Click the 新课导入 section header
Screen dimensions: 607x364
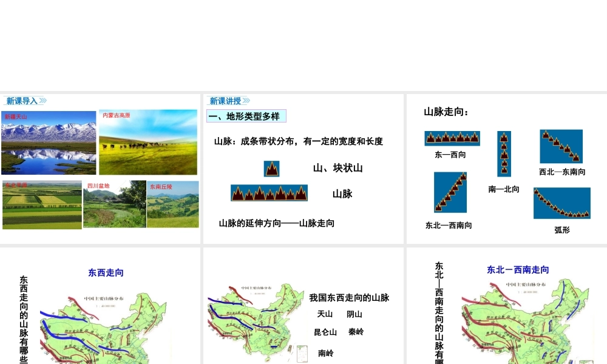click(22, 101)
